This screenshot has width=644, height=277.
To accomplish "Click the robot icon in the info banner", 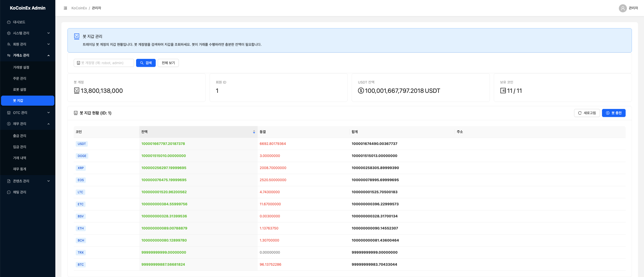I will (77, 36).
